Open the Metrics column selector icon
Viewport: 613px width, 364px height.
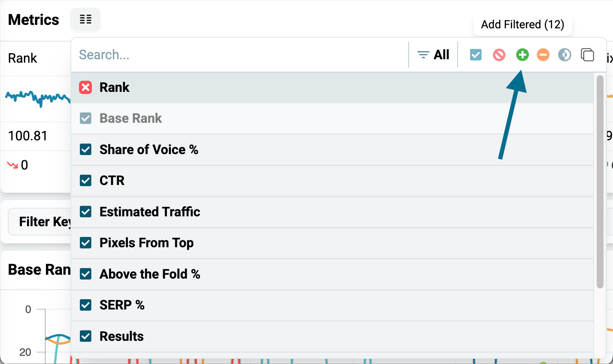click(x=85, y=19)
